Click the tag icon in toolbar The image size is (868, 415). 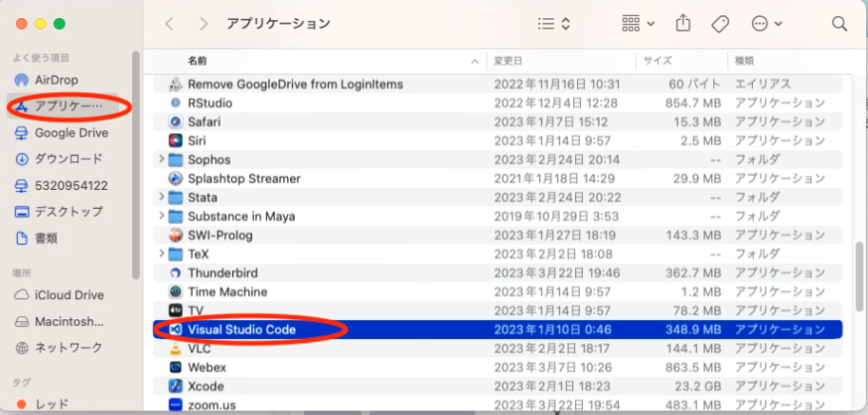(720, 23)
